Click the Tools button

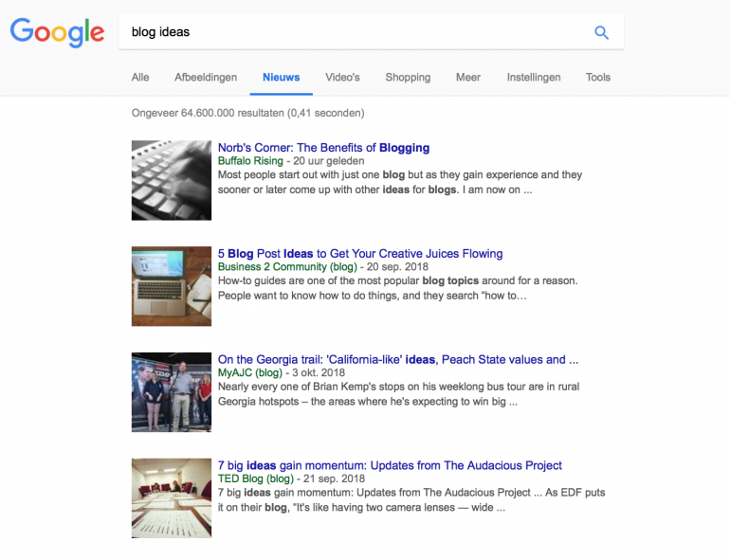coord(598,78)
